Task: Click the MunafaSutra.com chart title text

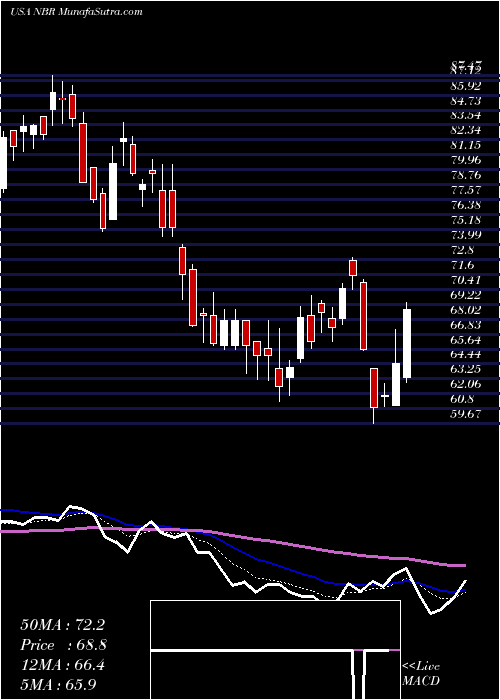Action: point(76,12)
